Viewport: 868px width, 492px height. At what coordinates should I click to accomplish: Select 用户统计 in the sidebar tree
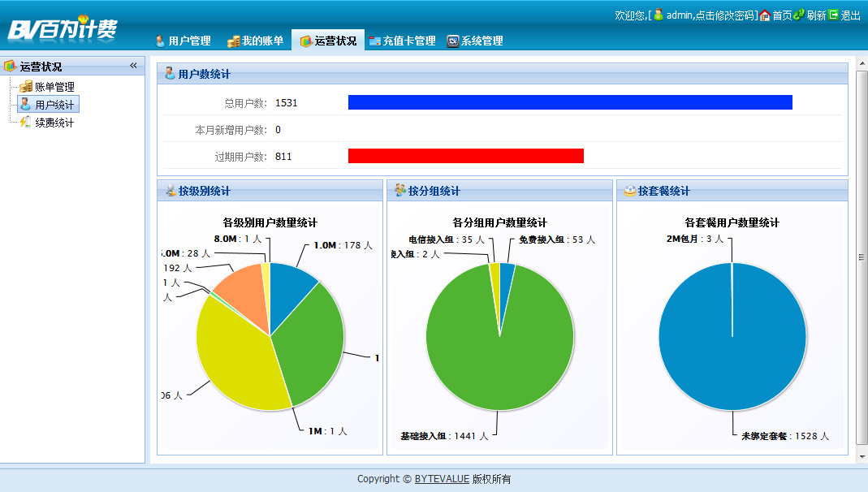tap(54, 105)
